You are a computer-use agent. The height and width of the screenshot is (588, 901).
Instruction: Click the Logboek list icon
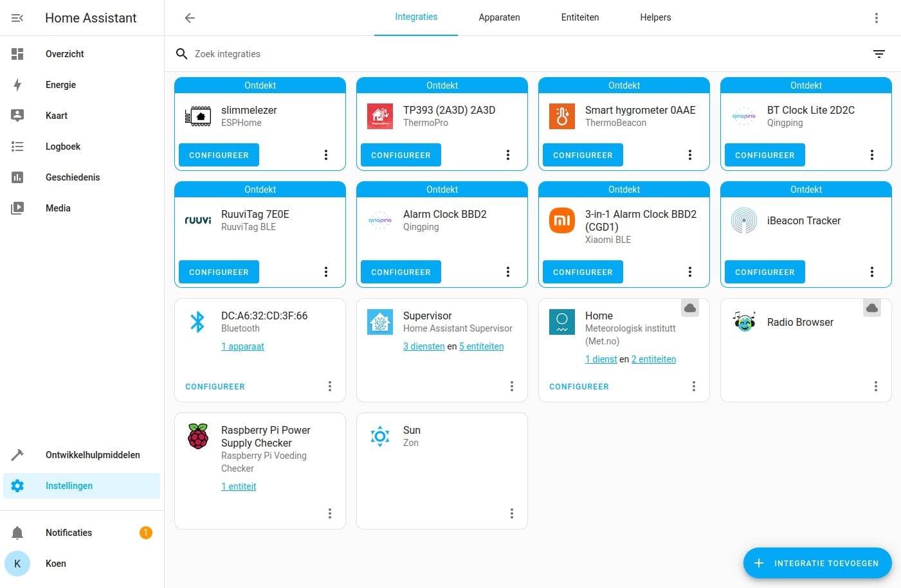point(17,147)
